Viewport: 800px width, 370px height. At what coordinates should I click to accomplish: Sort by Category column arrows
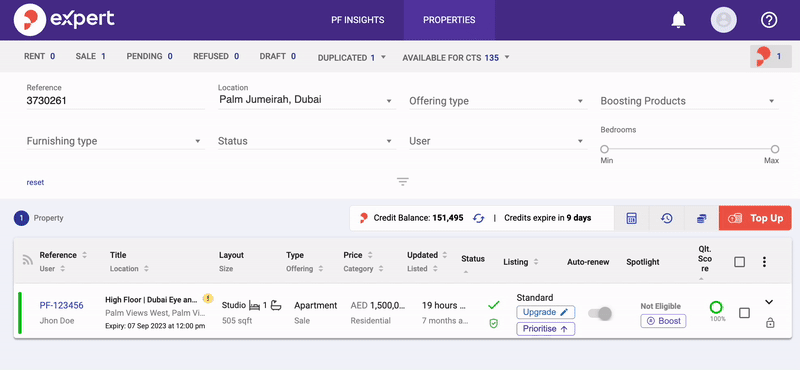click(381, 268)
